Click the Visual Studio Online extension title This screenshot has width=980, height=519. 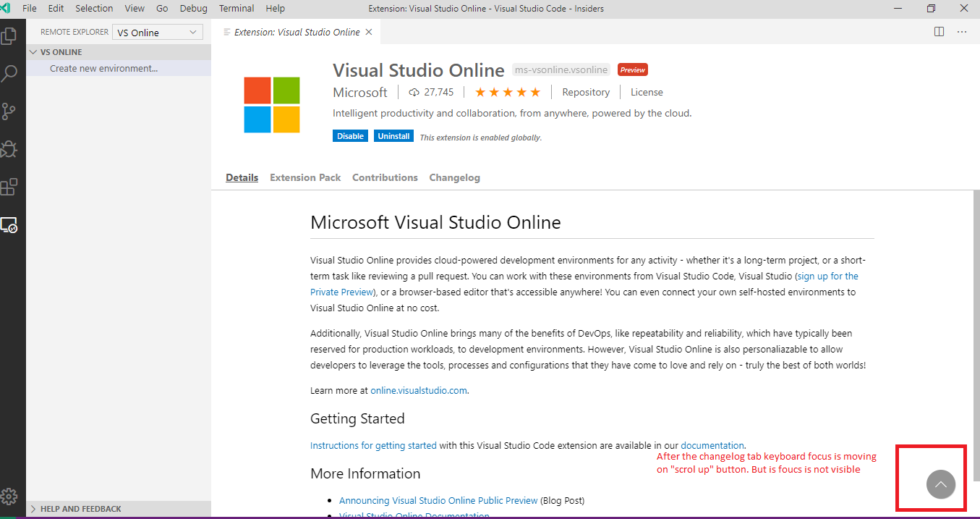click(x=419, y=70)
